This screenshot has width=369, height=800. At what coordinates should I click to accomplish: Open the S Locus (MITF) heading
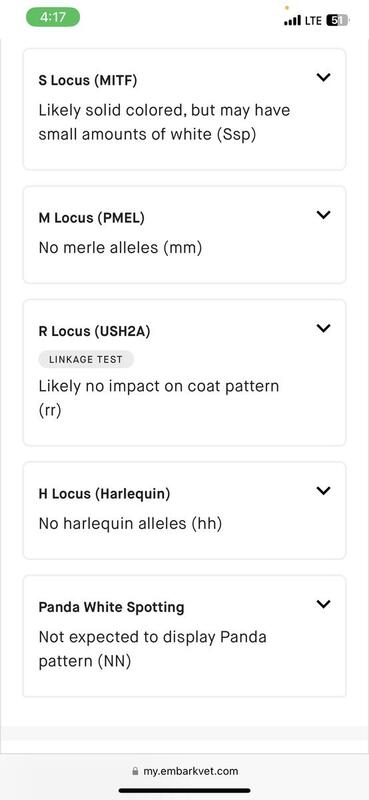click(88, 81)
